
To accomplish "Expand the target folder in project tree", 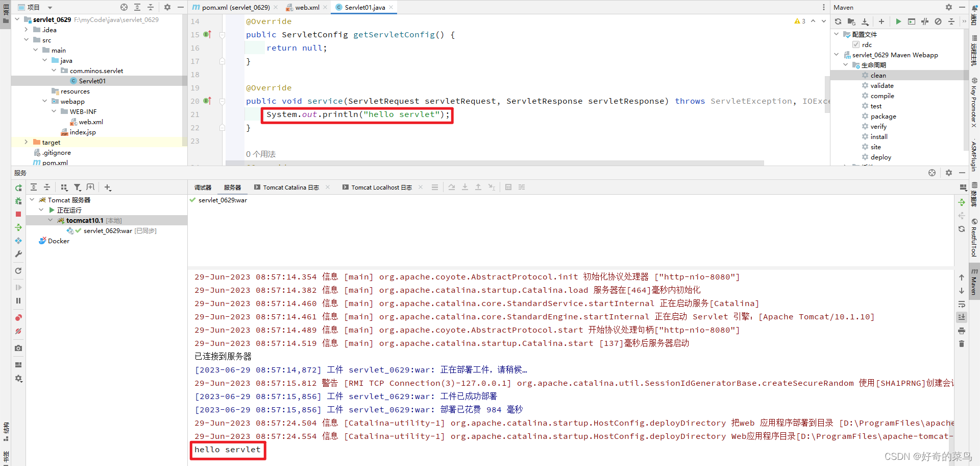I will coord(26,142).
